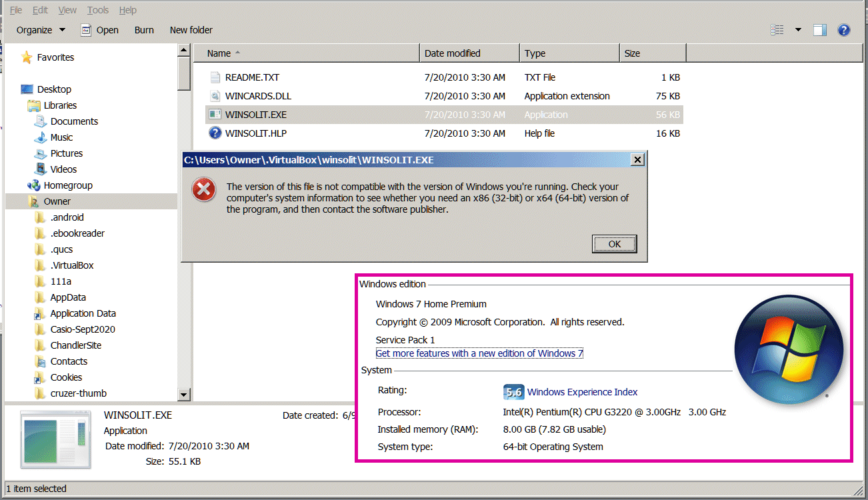Toggle the preview pane icon
Viewport: 868px width, 500px height.
(x=820, y=30)
